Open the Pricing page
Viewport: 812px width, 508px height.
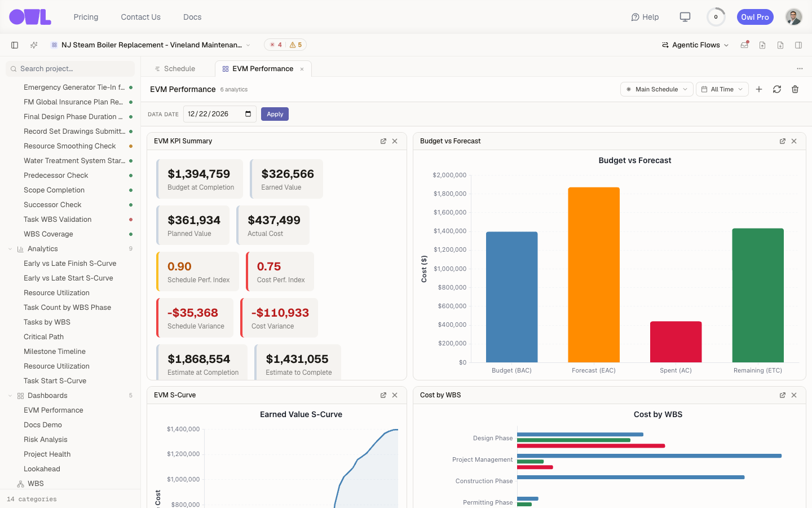(86, 17)
